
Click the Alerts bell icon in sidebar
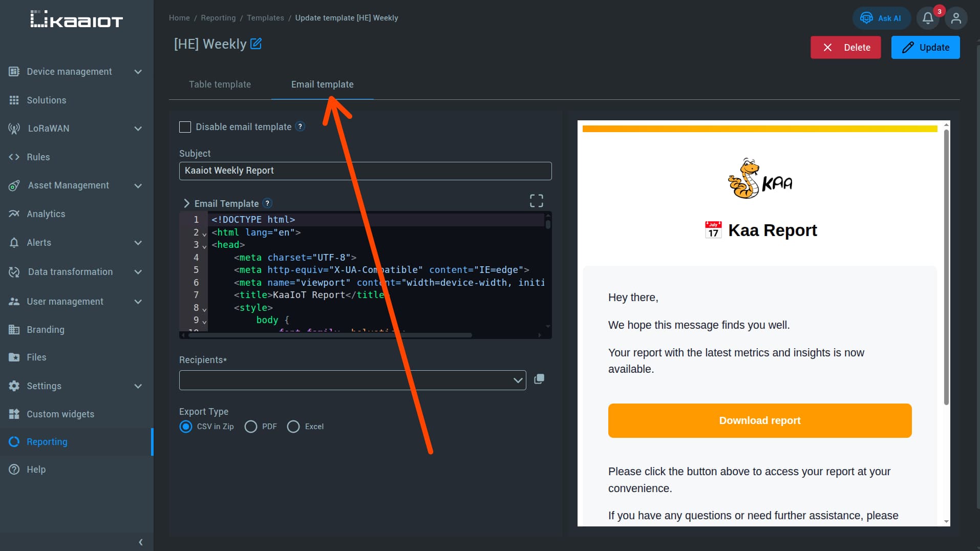(x=14, y=243)
